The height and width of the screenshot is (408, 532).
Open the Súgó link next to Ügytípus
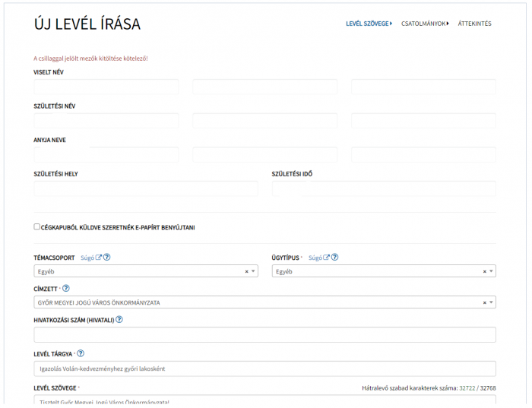point(315,258)
